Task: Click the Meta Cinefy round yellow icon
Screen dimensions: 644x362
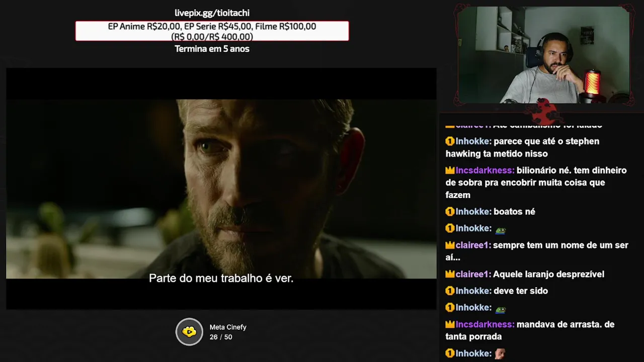Action: pyautogui.click(x=189, y=332)
